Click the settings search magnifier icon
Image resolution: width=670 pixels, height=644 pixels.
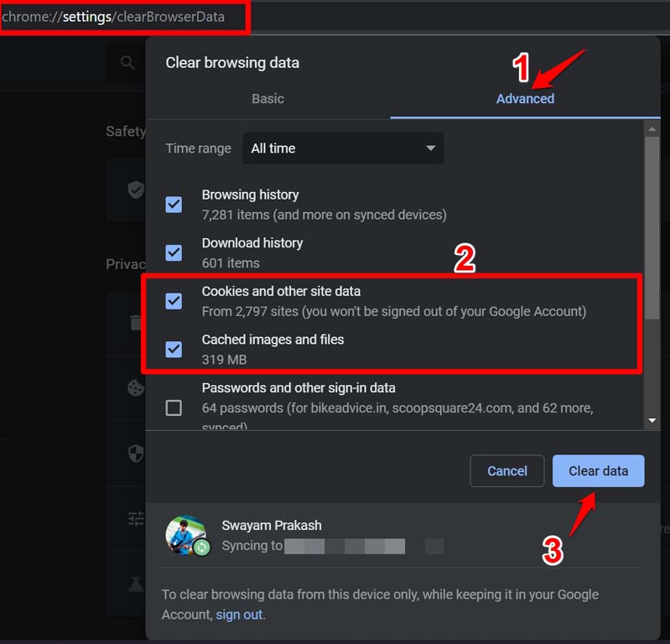click(127, 62)
